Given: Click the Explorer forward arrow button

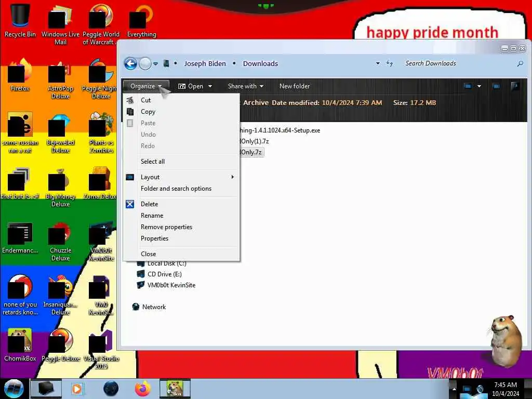Looking at the screenshot, I should 145,63.
